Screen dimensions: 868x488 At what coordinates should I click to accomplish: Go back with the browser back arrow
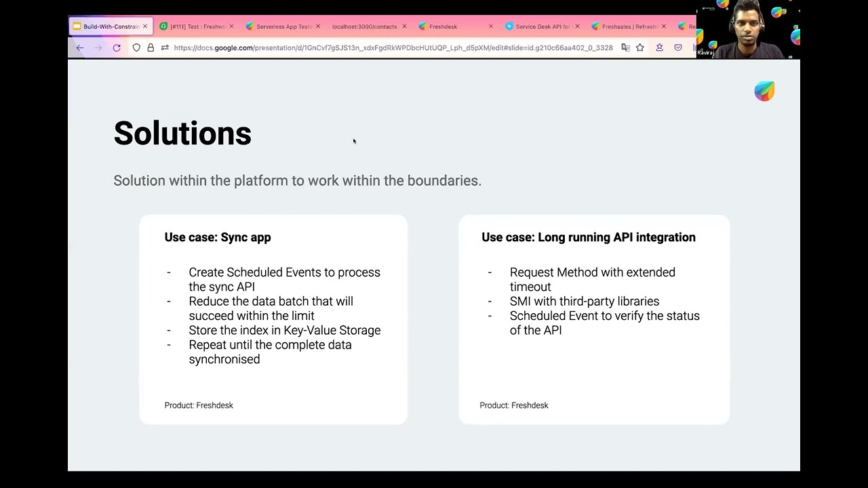[80, 47]
